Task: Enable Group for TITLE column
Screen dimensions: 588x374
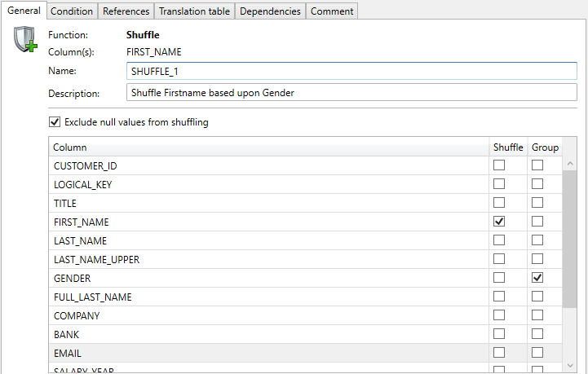Action: pyautogui.click(x=537, y=203)
